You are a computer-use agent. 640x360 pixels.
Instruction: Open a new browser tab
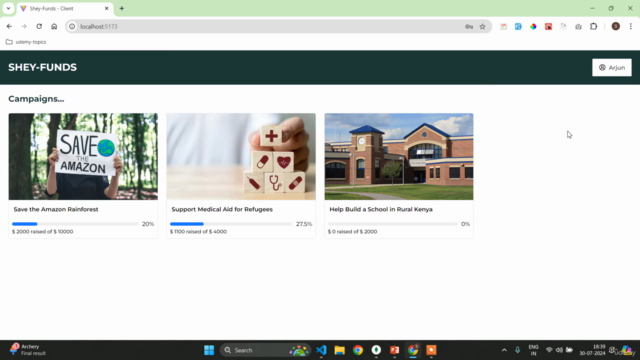(122, 8)
